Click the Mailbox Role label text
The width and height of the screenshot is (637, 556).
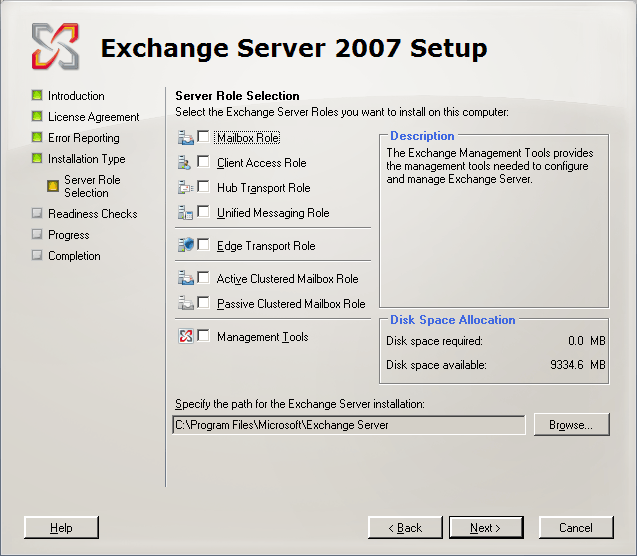248,138
